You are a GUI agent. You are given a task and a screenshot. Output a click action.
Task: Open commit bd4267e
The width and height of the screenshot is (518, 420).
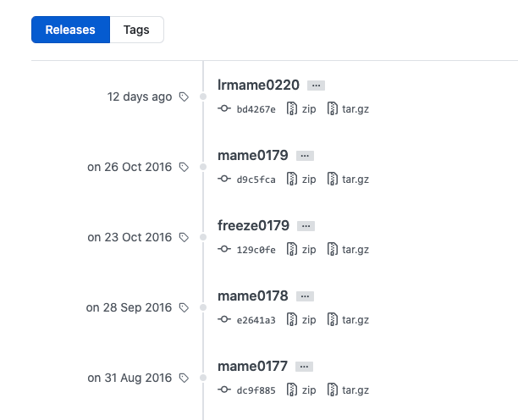coord(256,109)
